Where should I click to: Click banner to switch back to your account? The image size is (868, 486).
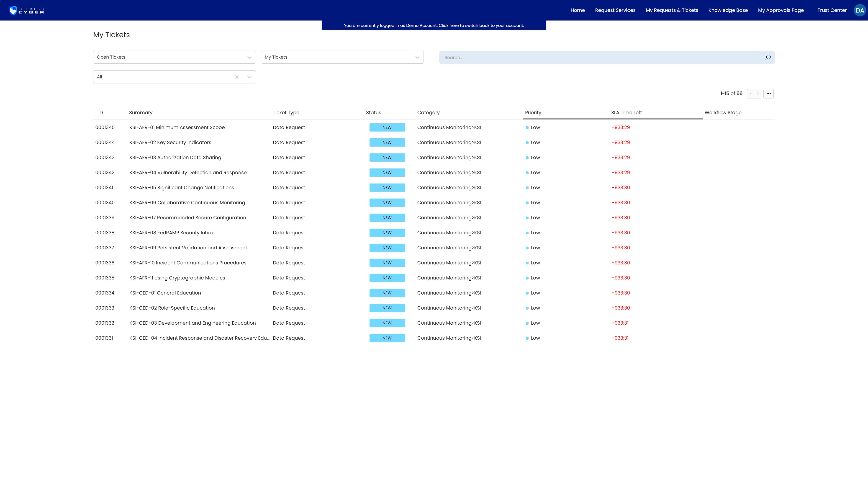(x=434, y=25)
